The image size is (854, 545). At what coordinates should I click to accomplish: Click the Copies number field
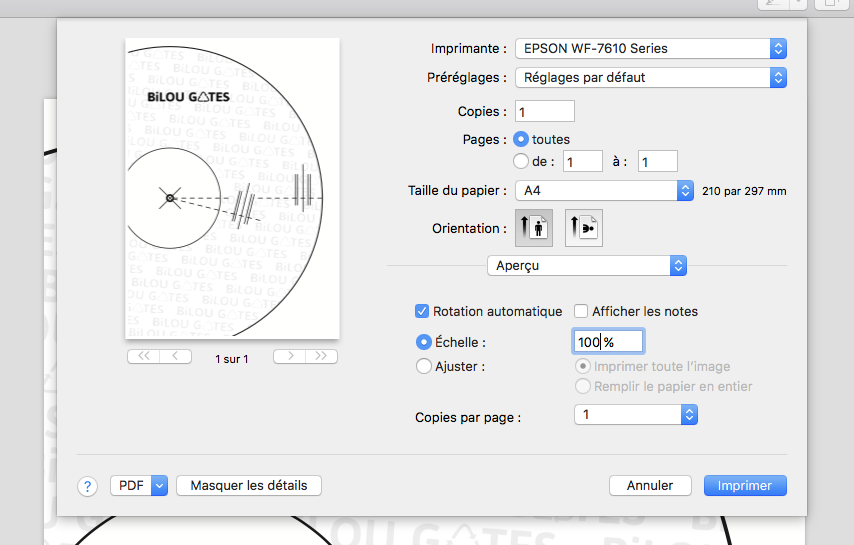pos(544,111)
